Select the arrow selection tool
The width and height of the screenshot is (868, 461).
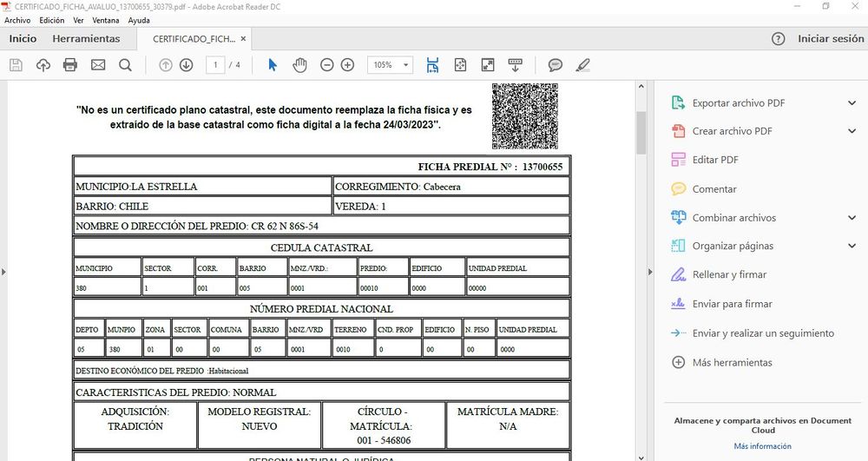tap(272, 65)
